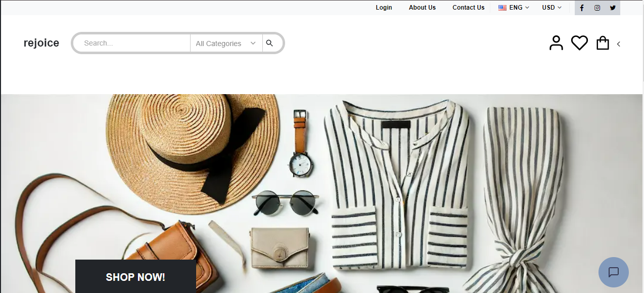Click the US flag language icon
644x293 pixels.
pyautogui.click(x=502, y=8)
